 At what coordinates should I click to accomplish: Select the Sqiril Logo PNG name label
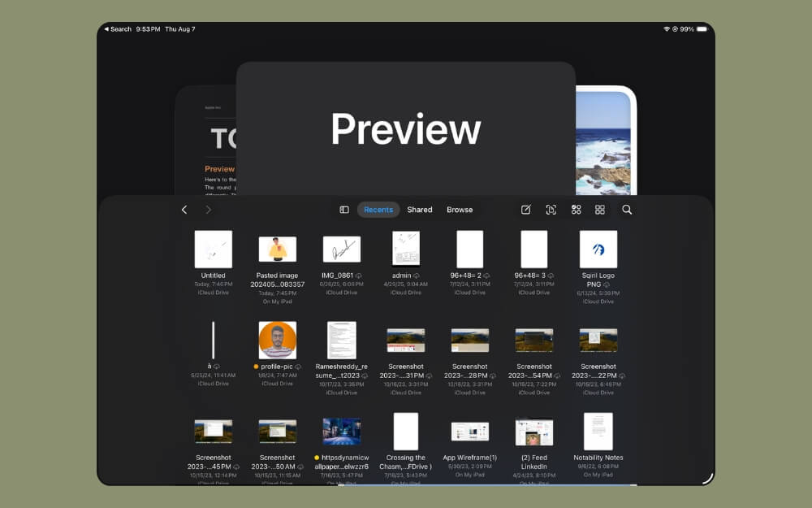(598, 280)
